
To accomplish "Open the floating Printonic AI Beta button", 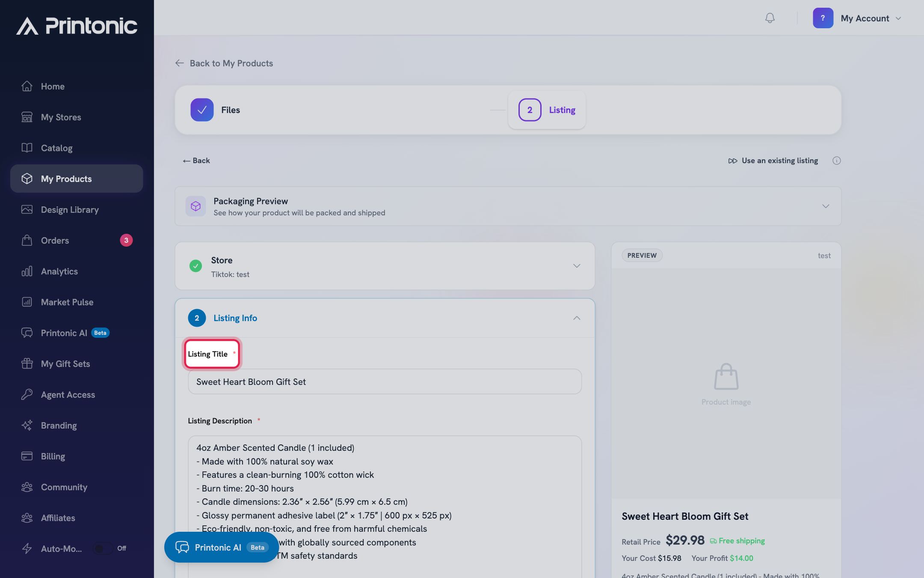I will (222, 547).
